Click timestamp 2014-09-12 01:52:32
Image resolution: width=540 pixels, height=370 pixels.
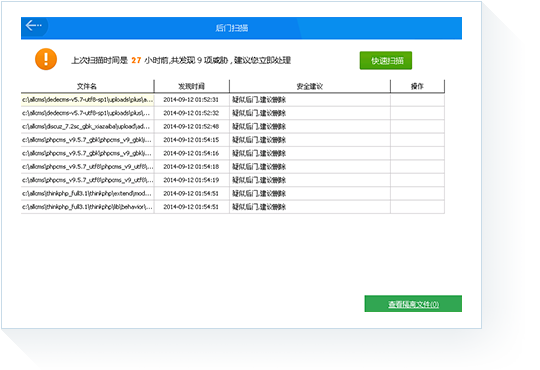click(191, 113)
